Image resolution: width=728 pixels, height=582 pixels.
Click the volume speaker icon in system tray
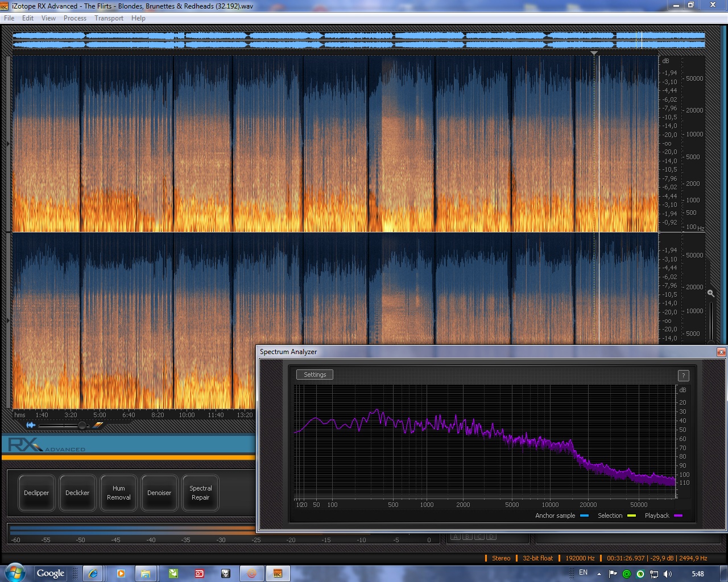click(668, 574)
